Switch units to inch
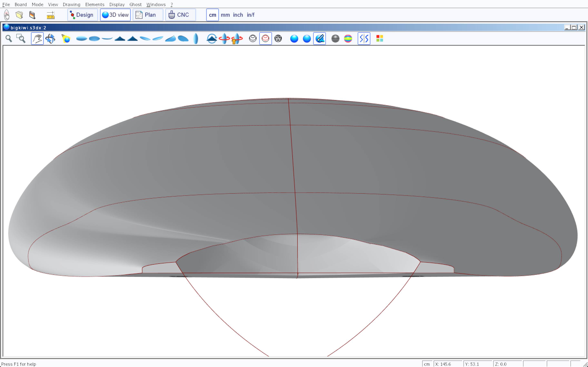The height and width of the screenshot is (367, 588). (238, 15)
